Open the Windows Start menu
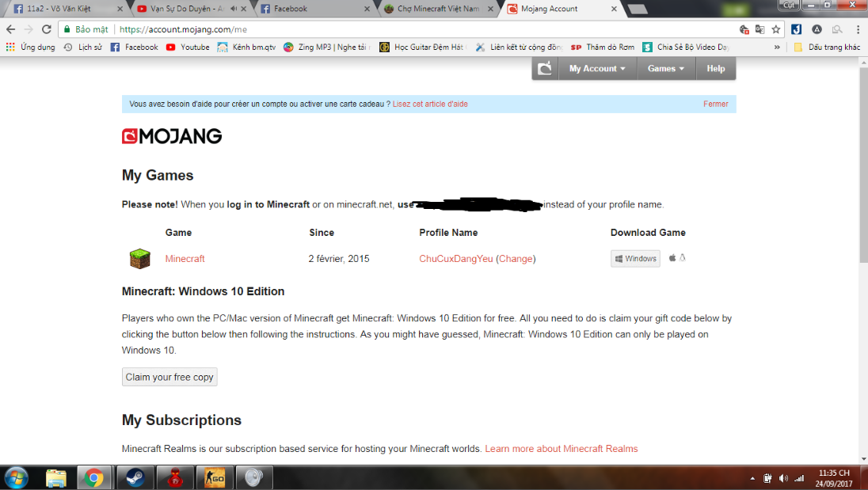The height and width of the screenshot is (490, 868). 17,478
